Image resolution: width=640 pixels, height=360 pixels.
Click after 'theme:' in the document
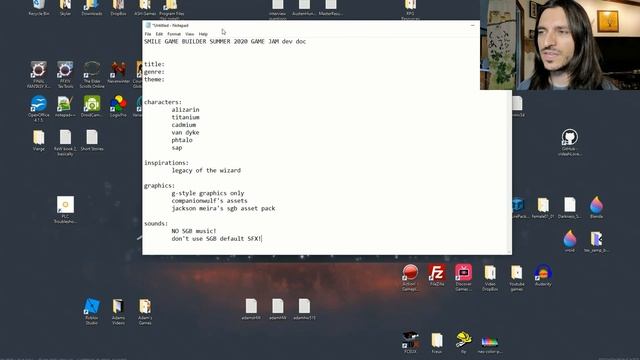166,79
